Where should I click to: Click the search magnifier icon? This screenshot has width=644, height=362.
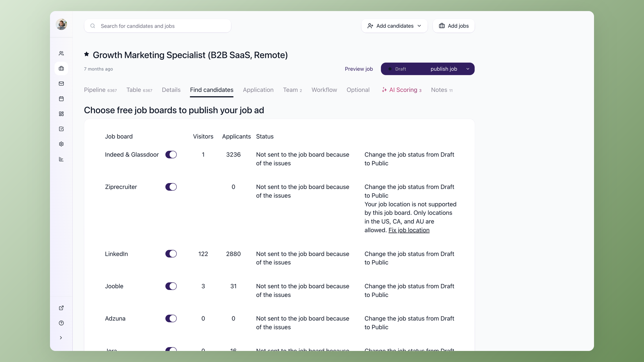[x=93, y=26]
